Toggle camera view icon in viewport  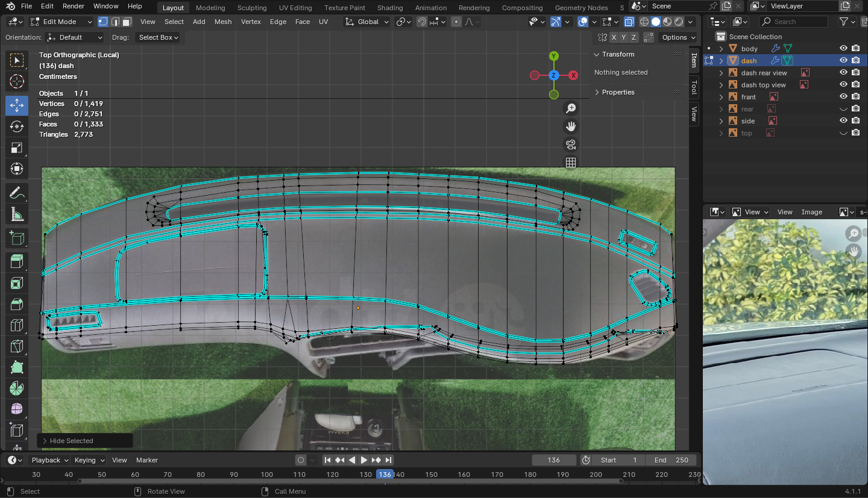[x=570, y=145]
